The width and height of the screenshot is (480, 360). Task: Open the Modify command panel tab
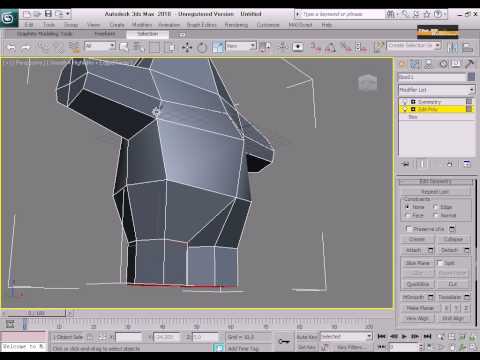click(x=415, y=64)
